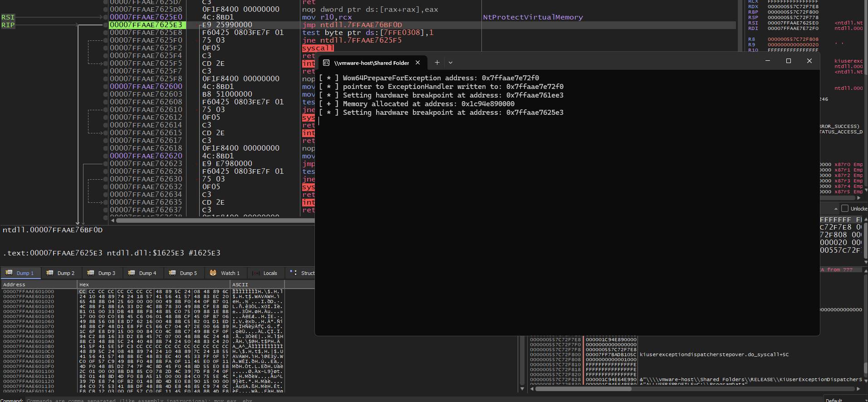Open a new terminal tab with plus
The width and height of the screenshot is (868, 402).
pos(437,63)
